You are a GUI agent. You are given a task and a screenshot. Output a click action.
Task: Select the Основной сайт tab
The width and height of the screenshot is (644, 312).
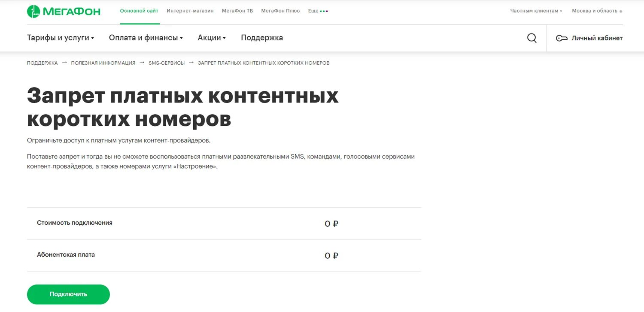pos(139,11)
